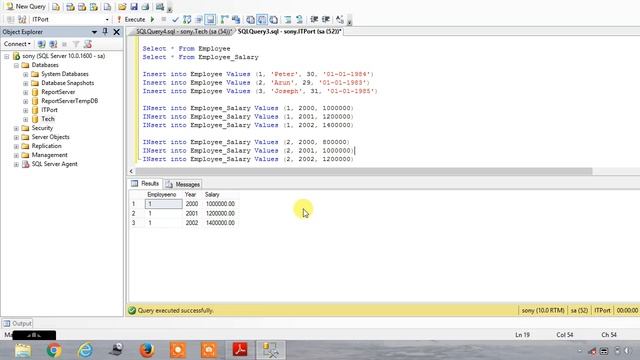640x360 pixels.
Task: Click the Employeeno column header
Action: (163, 195)
